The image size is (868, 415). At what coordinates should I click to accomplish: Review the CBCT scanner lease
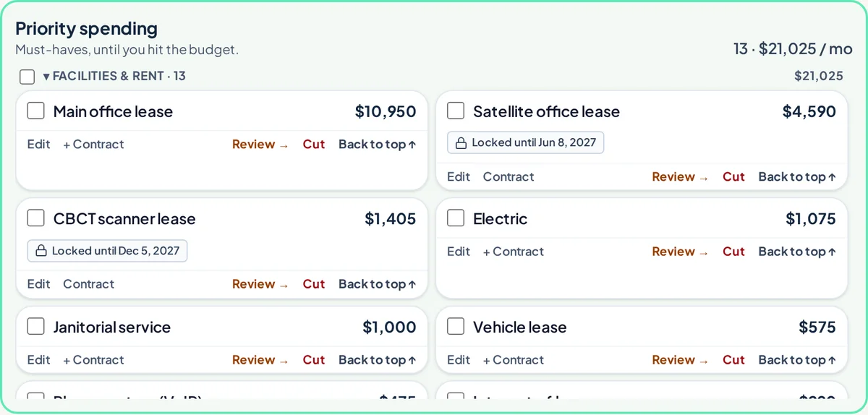click(x=260, y=284)
